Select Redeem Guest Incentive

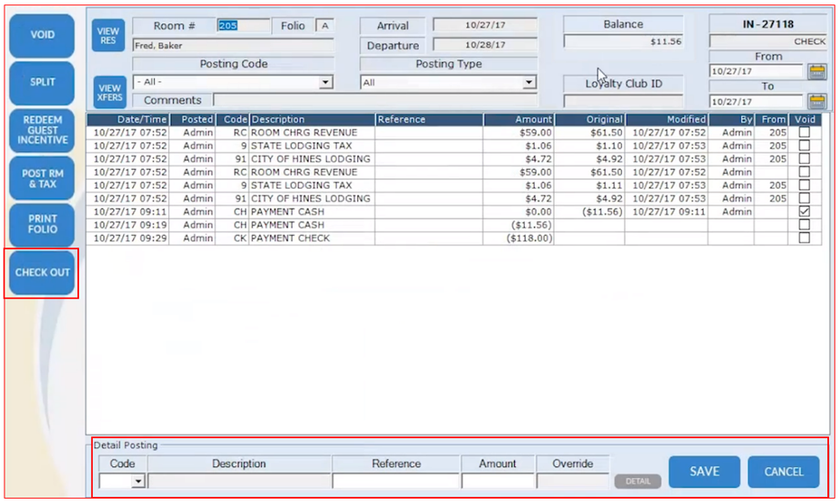(x=42, y=129)
